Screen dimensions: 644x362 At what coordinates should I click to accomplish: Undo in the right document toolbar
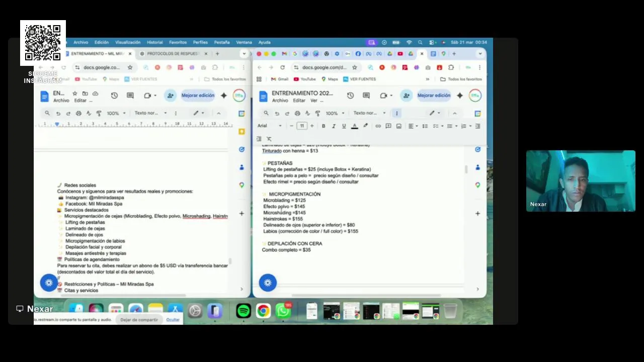click(277, 114)
